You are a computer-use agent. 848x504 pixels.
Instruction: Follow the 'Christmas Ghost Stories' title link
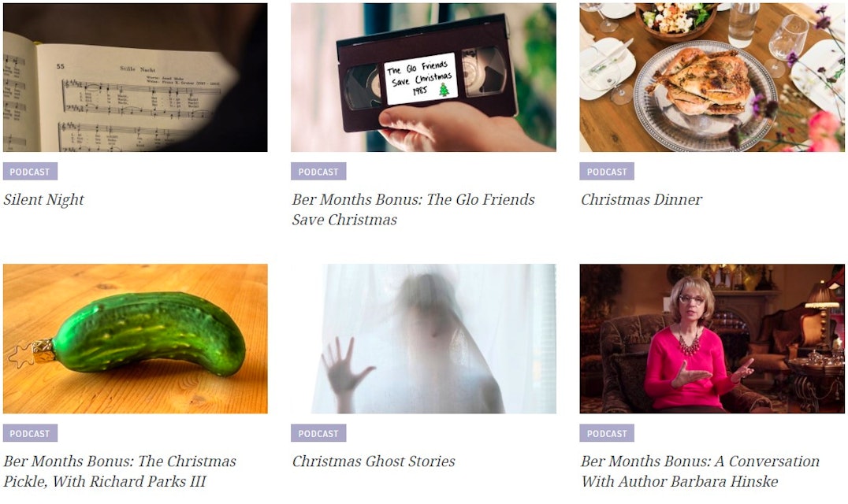[x=374, y=461]
